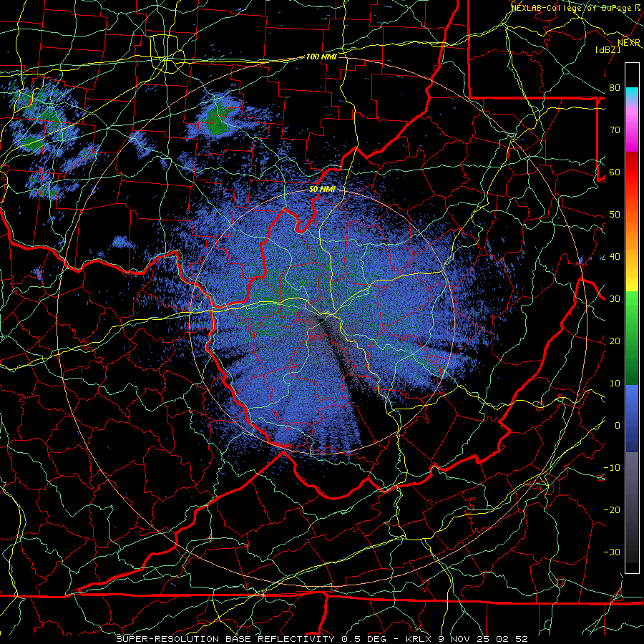The image size is (644, 644).
Task: Select the 80 value on dBZ scale
Action: point(615,88)
